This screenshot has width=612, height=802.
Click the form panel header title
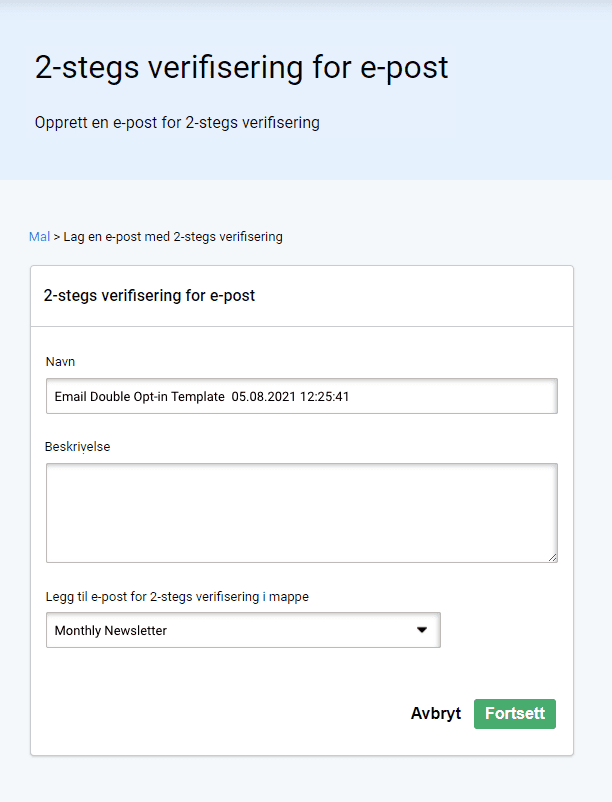click(149, 296)
